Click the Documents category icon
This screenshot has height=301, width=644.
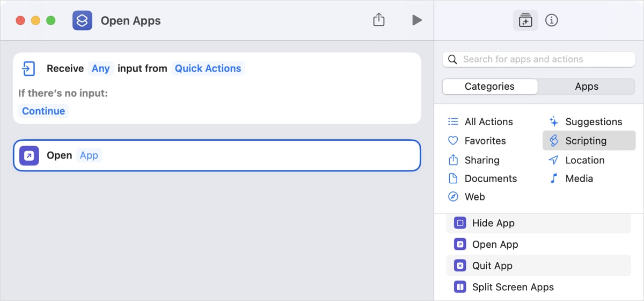click(453, 178)
